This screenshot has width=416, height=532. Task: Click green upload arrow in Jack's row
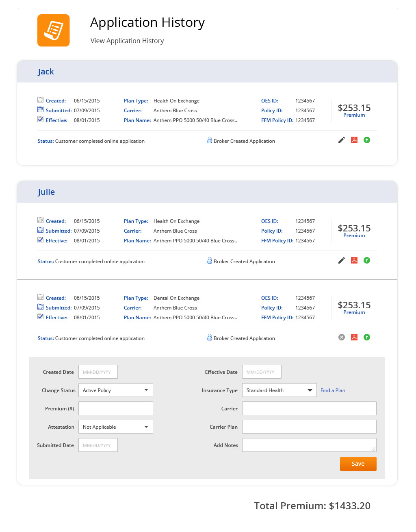[367, 140]
